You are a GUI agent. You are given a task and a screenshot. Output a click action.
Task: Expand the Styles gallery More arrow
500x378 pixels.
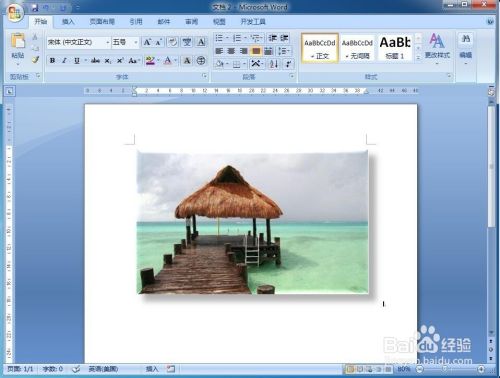tap(418, 58)
